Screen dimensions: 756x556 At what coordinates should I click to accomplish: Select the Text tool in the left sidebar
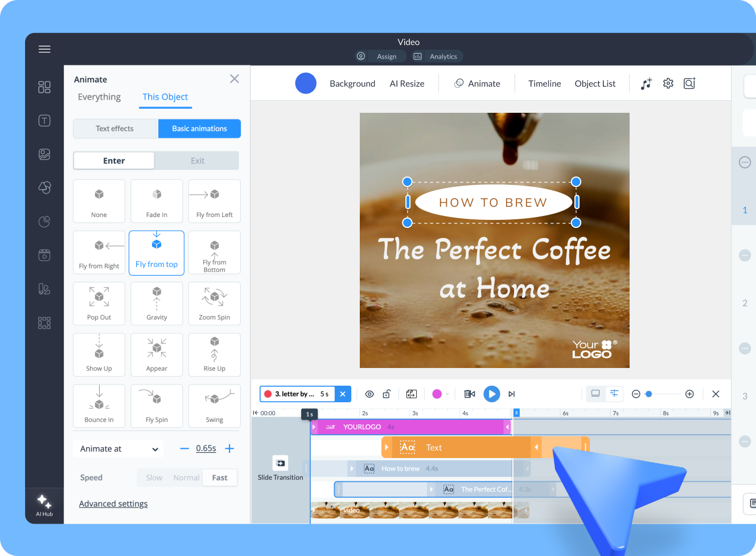[44, 120]
